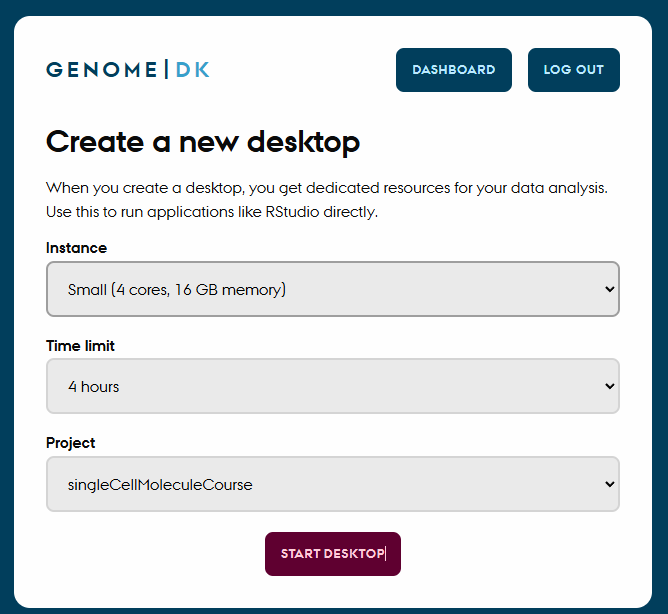Click the Time limit chevron arrow
The image size is (668, 614).
coord(610,387)
